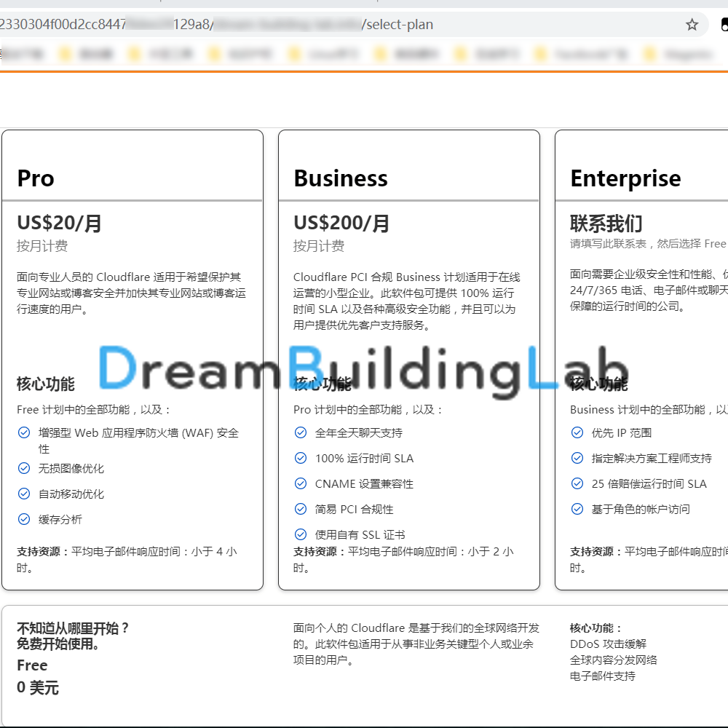Screen dimensions: 728x728
Task: Click the Pro 计划中的全部功能 line
Action: click(x=368, y=410)
